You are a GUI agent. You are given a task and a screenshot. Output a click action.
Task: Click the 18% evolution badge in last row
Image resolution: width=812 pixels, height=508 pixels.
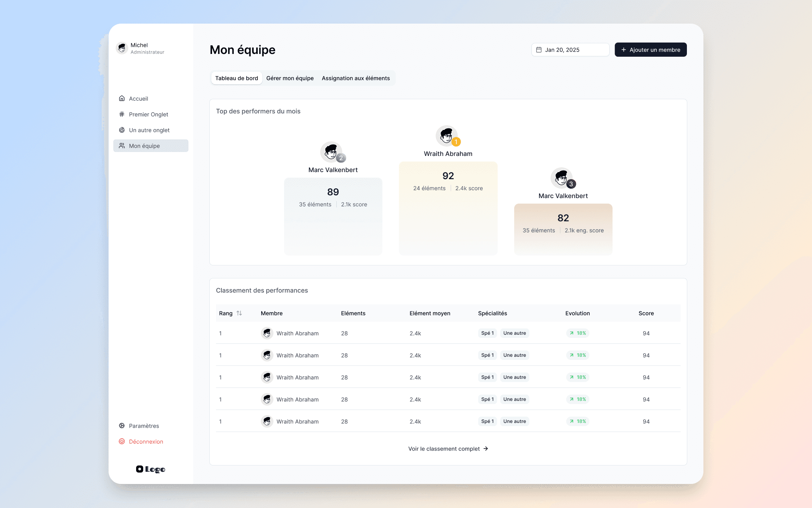(x=578, y=421)
